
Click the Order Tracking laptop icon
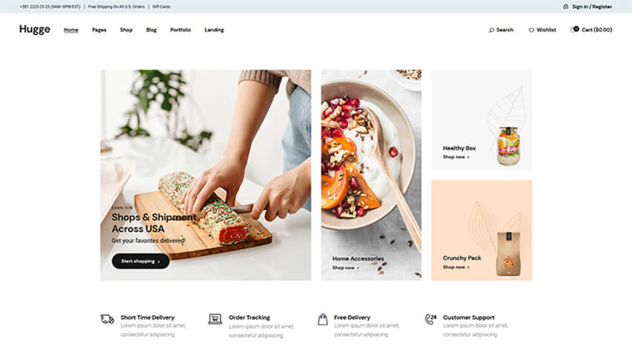[x=215, y=319]
